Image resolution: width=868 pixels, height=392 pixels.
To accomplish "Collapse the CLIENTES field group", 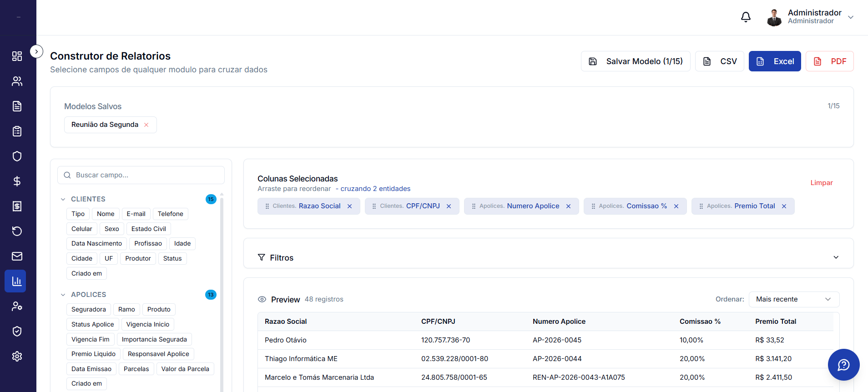I will [63, 199].
